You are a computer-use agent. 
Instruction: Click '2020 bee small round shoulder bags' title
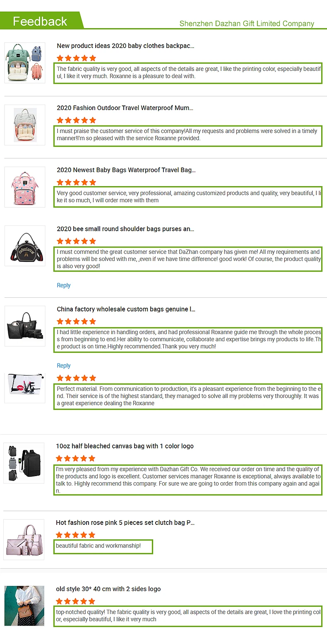tap(125, 229)
